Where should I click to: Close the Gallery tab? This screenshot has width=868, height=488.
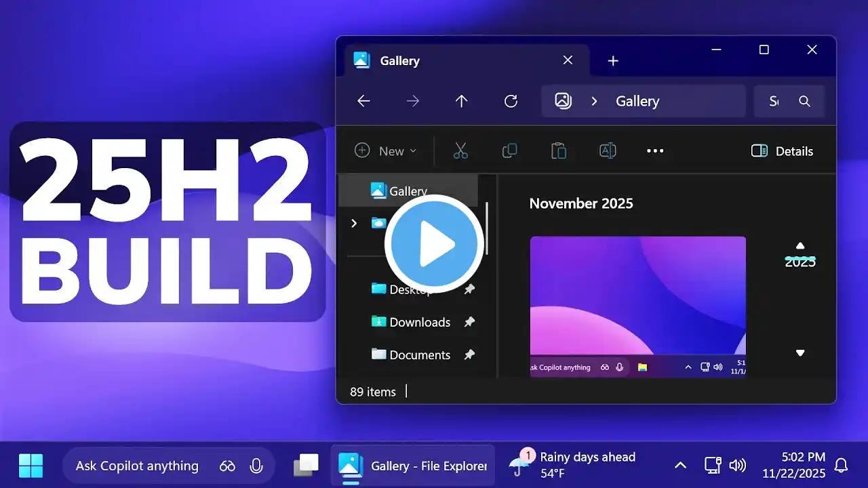click(568, 60)
